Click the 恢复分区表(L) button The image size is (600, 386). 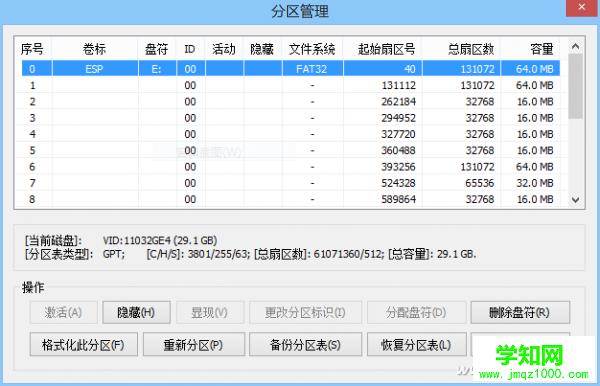point(416,345)
